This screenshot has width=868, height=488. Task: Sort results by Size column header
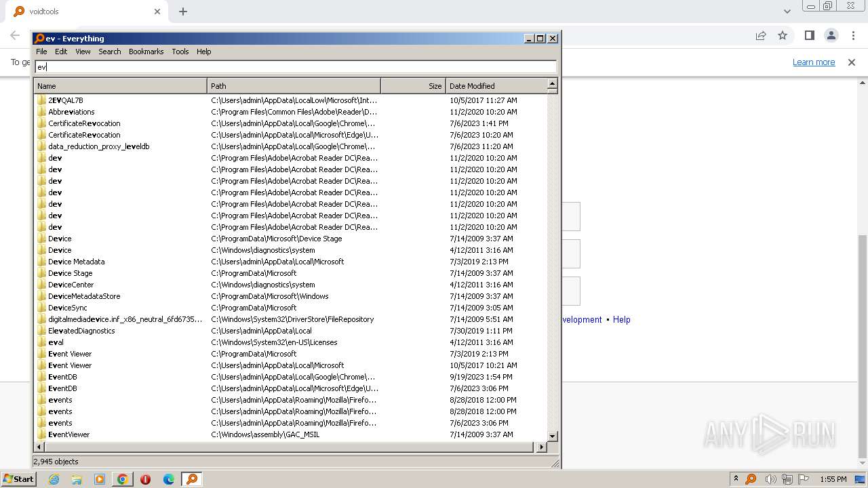[x=413, y=86]
